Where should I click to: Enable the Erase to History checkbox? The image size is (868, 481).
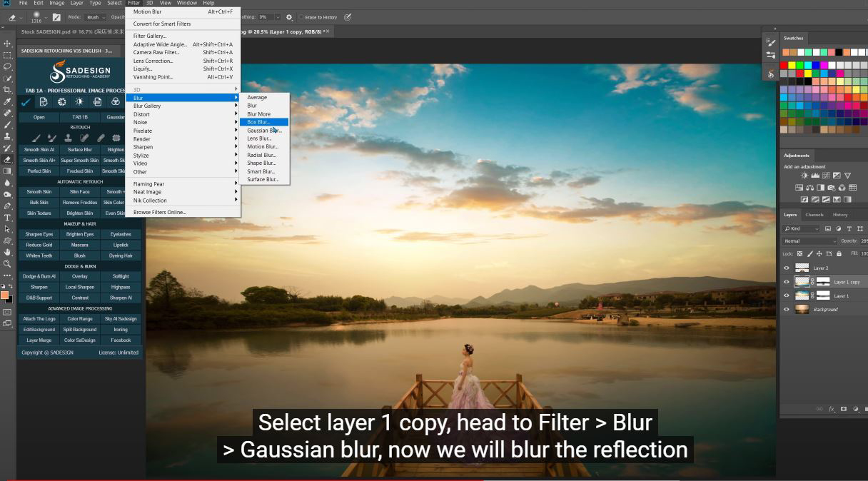301,16
